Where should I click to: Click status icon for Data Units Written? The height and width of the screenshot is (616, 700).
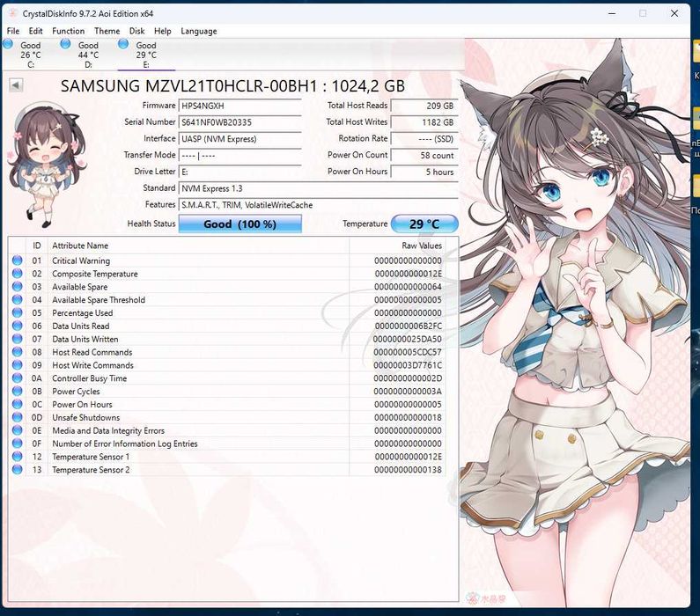(18, 339)
